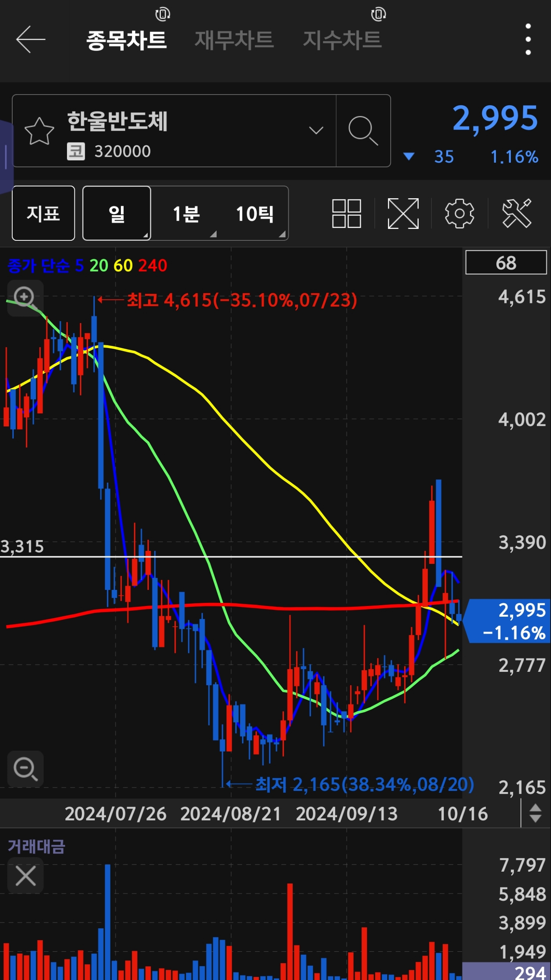Tap the 294 volume value badge
Viewport: 551px width, 980px height.
pyautogui.click(x=506, y=971)
